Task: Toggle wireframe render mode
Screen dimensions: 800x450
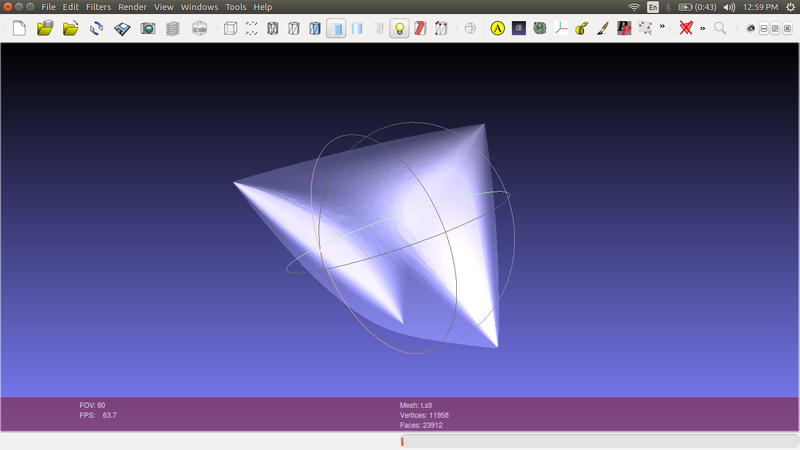Action: click(x=272, y=28)
